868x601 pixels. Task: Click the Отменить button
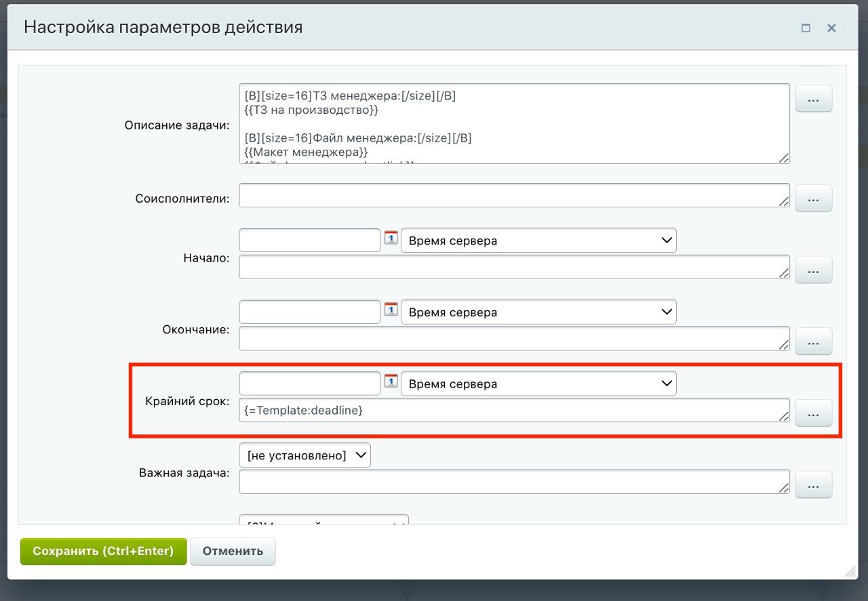click(233, 552)
